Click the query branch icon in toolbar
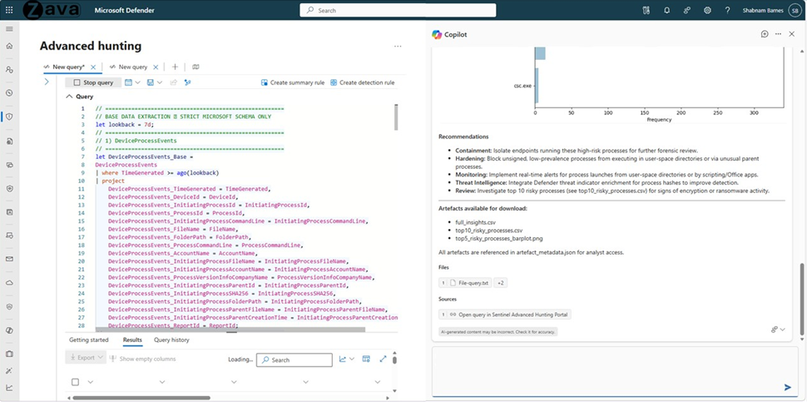 tap(187, 82)
